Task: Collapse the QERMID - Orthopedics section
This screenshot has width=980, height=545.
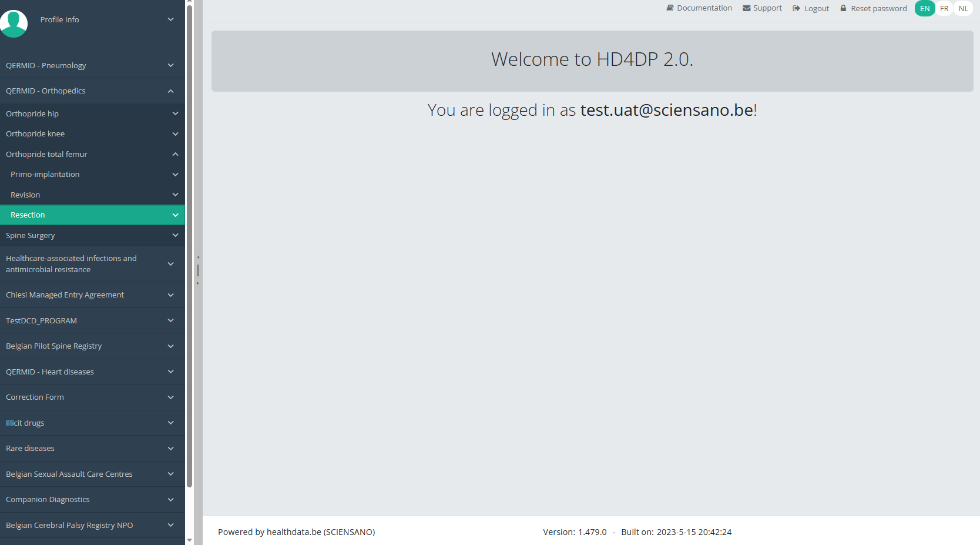Action: tap(170, 91)
